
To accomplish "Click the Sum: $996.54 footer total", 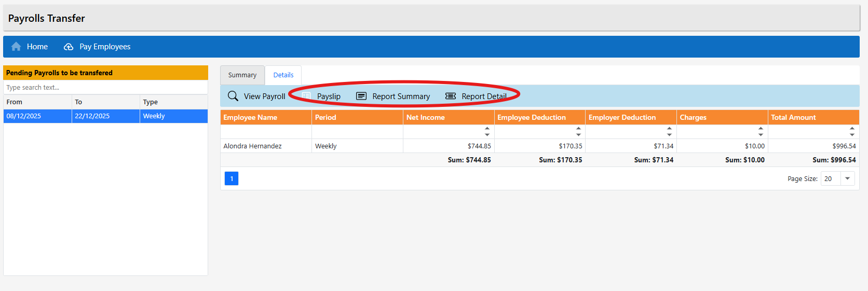I will point(834,160).
